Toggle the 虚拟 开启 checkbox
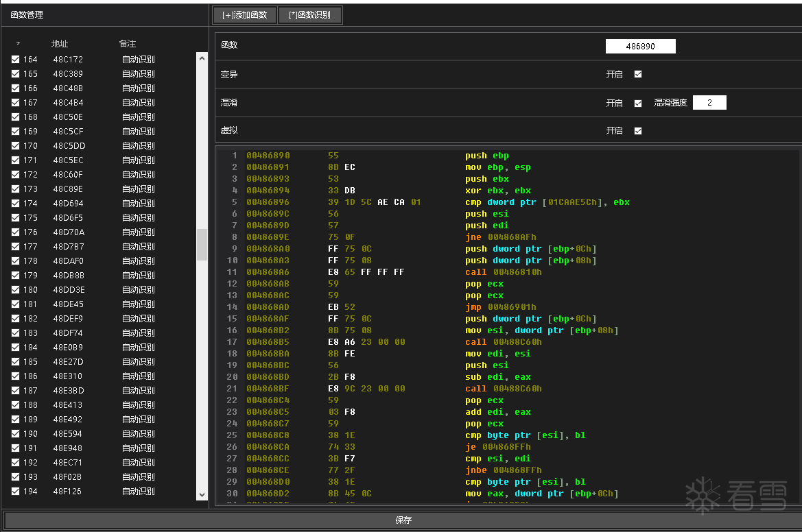This screenshot has width=802, height=532. tap(638, 131)
